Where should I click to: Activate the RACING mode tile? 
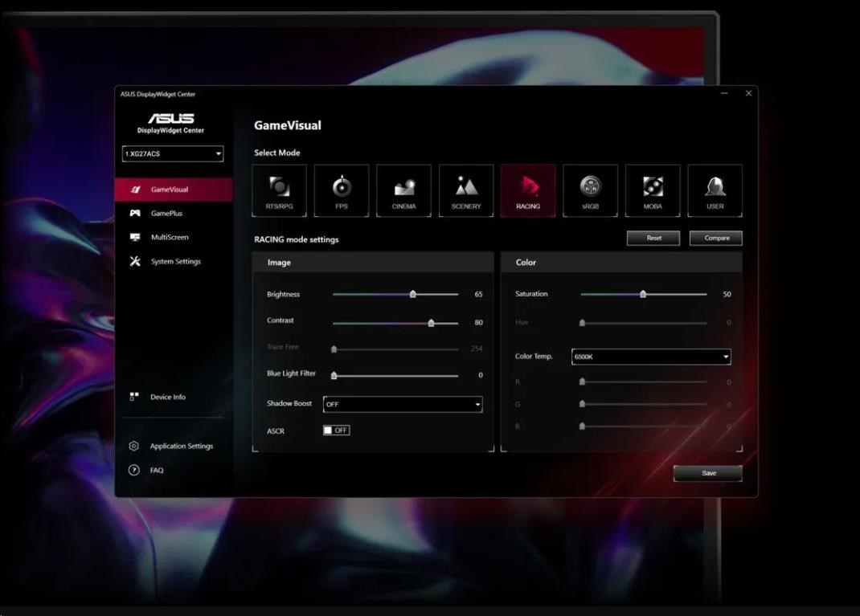(x=528, y=190)
